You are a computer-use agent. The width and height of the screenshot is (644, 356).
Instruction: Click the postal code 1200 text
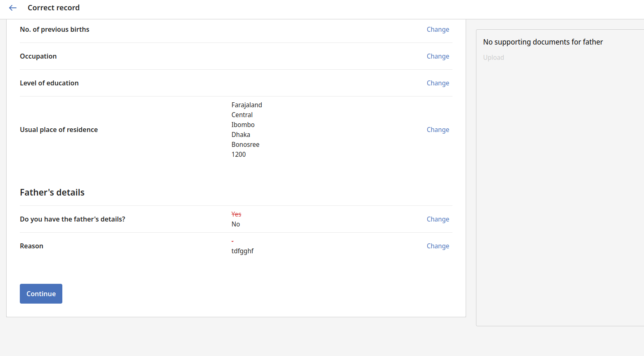pyautogui.click(x=239, y=154)
